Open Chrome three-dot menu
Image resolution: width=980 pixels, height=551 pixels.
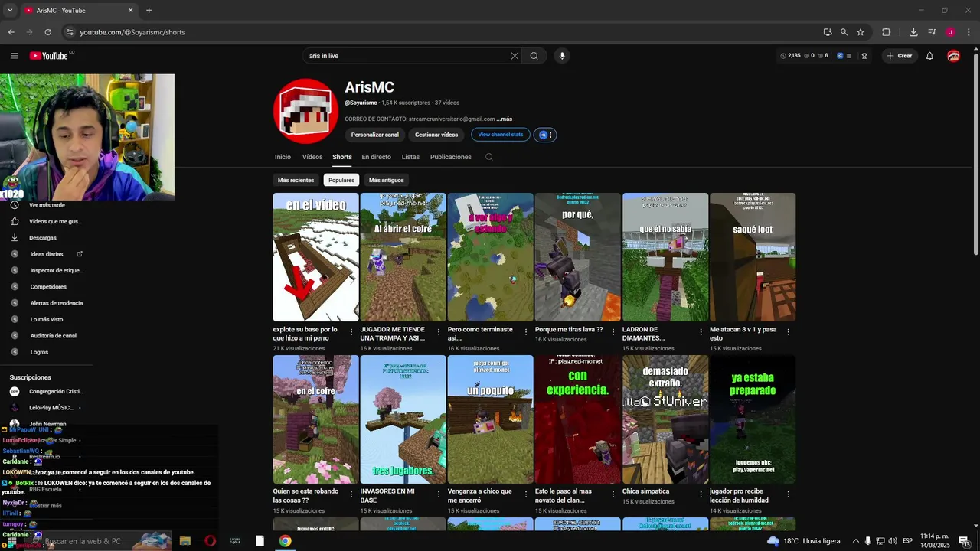pos(969,32)
